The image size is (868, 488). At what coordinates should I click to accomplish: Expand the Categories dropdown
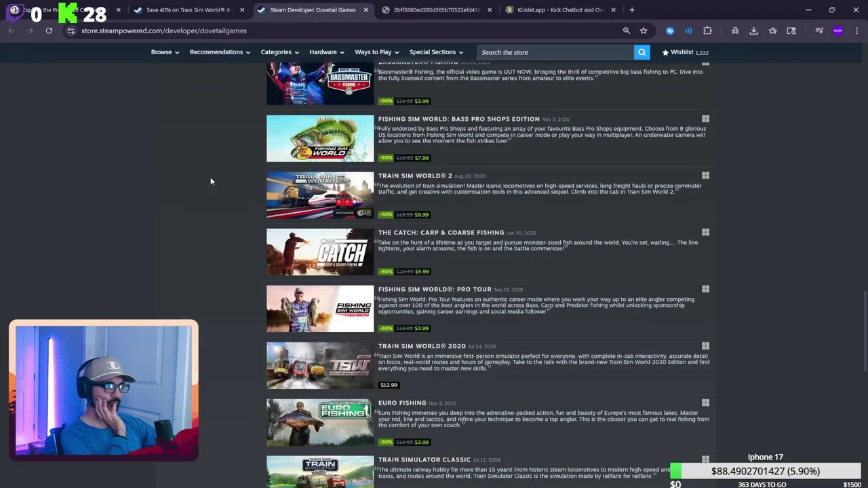280,52
